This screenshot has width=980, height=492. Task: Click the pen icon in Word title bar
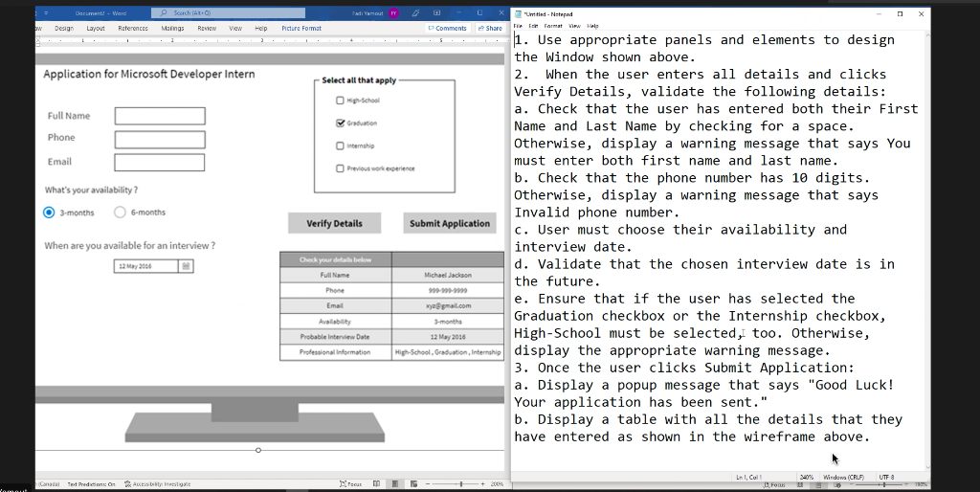415,12
